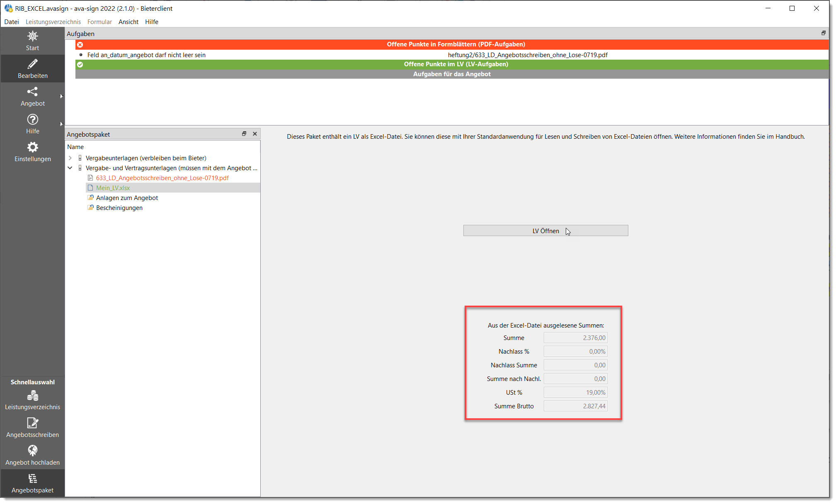Screen dimensions: 836x504
Task: Undock the Aufgaben panel
Action: (823, 33)
